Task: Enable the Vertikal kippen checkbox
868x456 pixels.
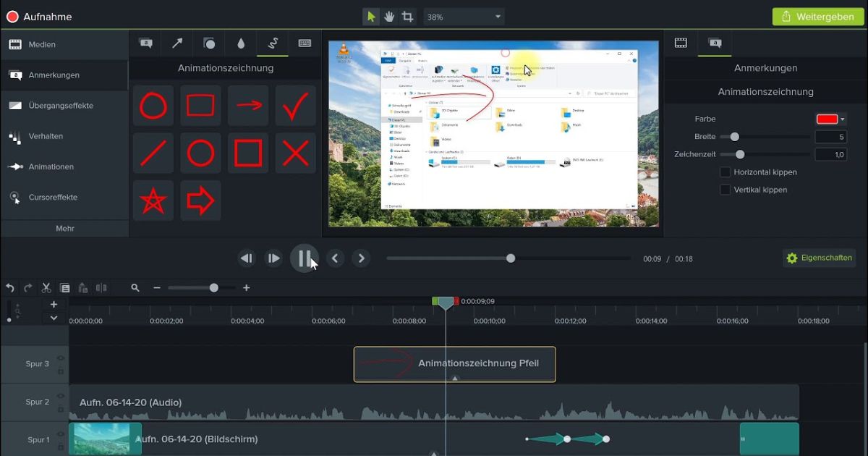Action: 726,190
